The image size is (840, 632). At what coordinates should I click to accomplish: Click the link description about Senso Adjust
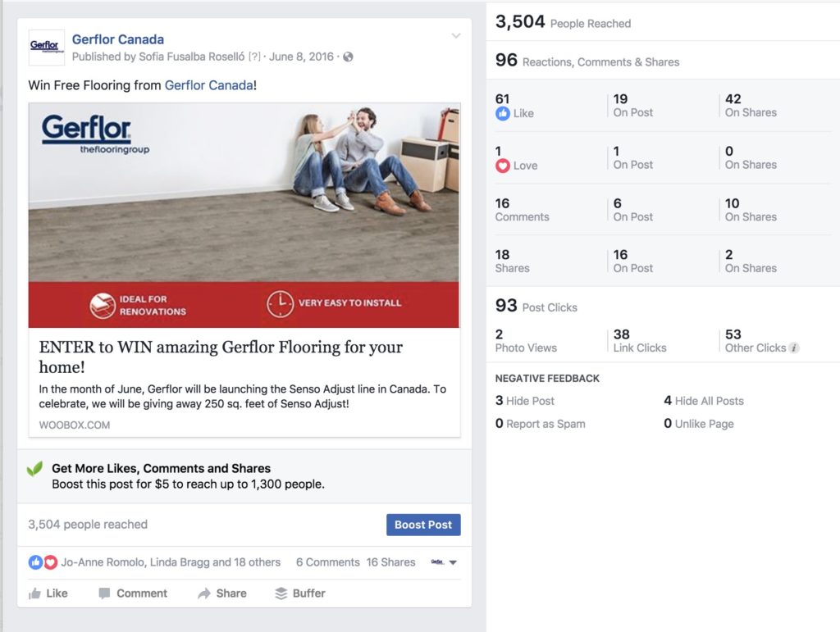pos(242,397)
